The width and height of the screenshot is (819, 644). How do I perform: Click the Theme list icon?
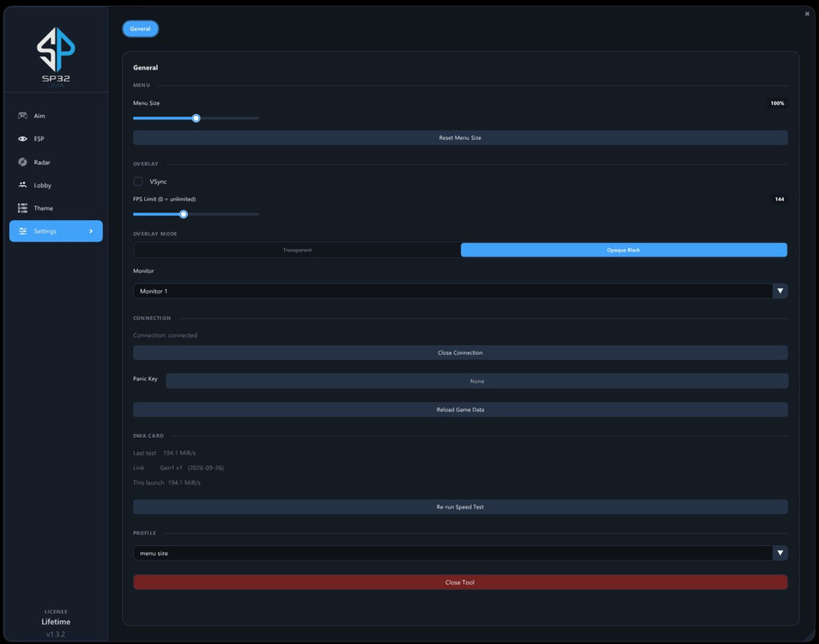click(22, 208)
